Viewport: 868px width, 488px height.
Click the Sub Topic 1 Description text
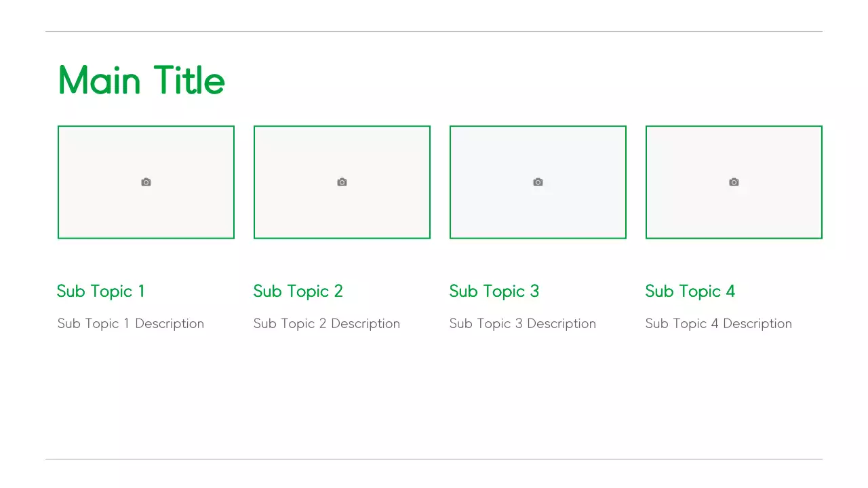point(131,324)
